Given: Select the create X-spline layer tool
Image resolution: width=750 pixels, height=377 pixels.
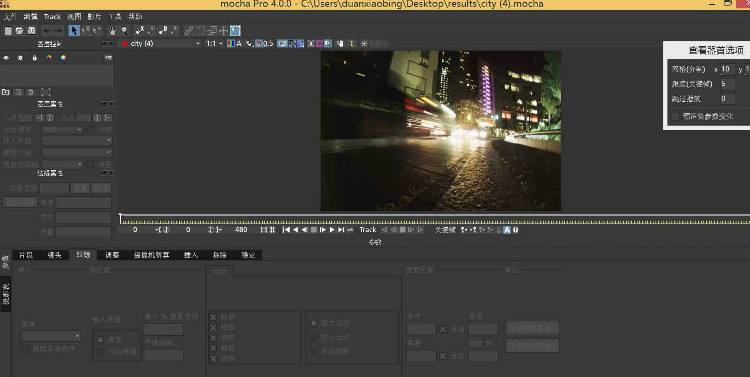Looking at the screenshot, I should tap(140, 30).
